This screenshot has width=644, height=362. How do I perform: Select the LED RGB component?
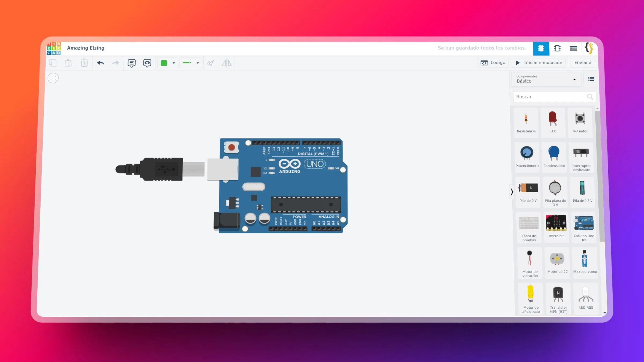586,298
